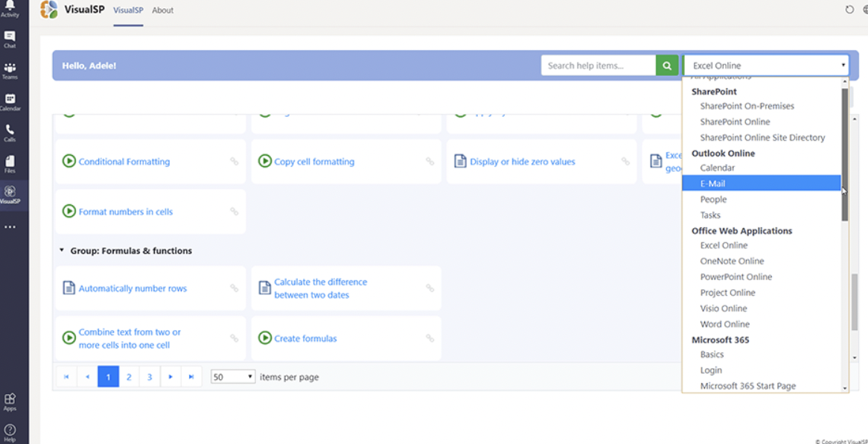Viewport: 868px width, 444px height.
Task: Select E-Mail in the application list
Action: (712, 183)
